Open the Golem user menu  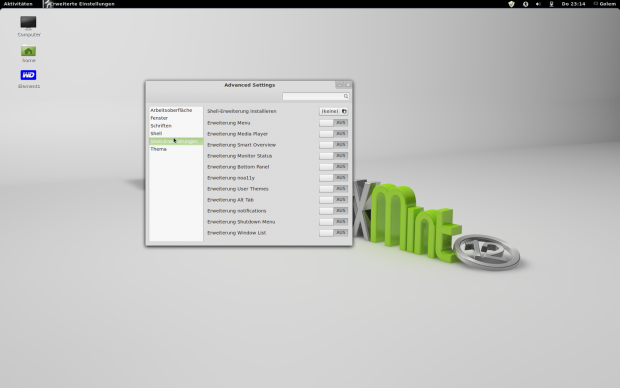point(605,4)
